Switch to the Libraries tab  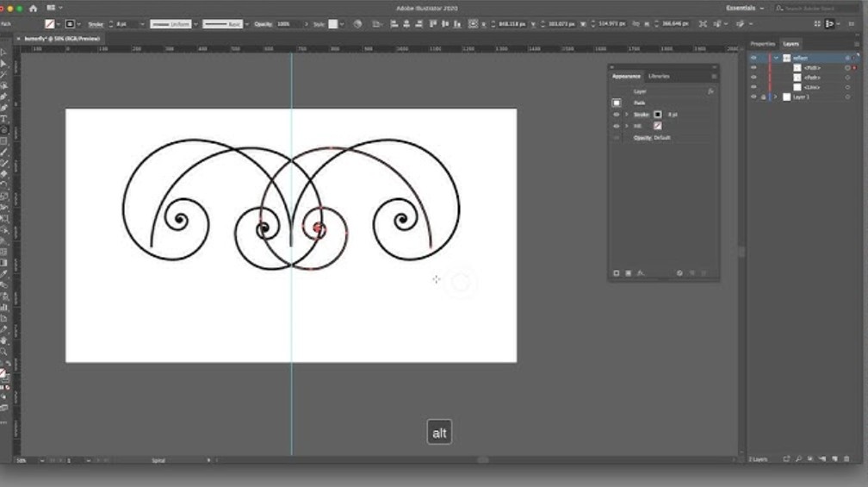point(658,76)
